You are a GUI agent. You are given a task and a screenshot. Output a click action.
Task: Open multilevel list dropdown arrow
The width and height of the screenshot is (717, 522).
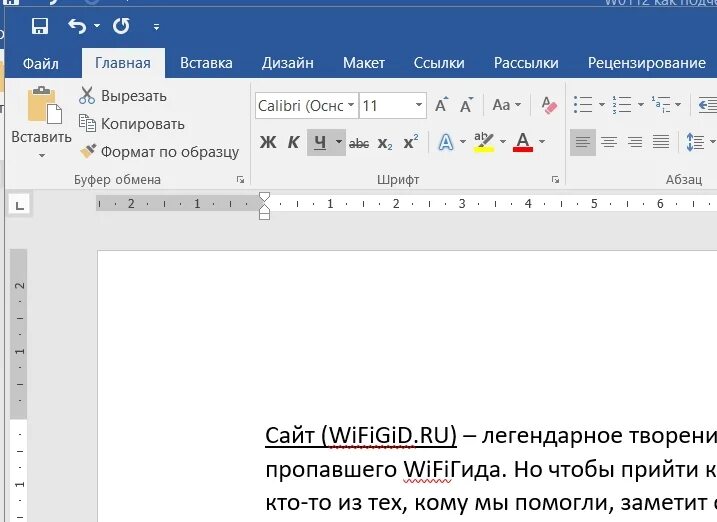pyautogui.click(x=678, y=105)
